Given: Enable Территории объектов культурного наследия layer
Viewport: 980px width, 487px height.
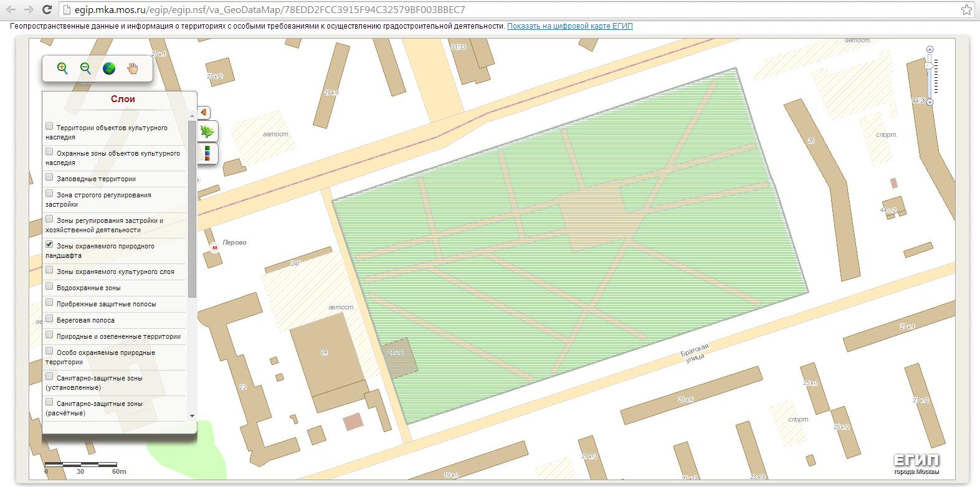Looking at the screenshot, I should click(49, 126).
